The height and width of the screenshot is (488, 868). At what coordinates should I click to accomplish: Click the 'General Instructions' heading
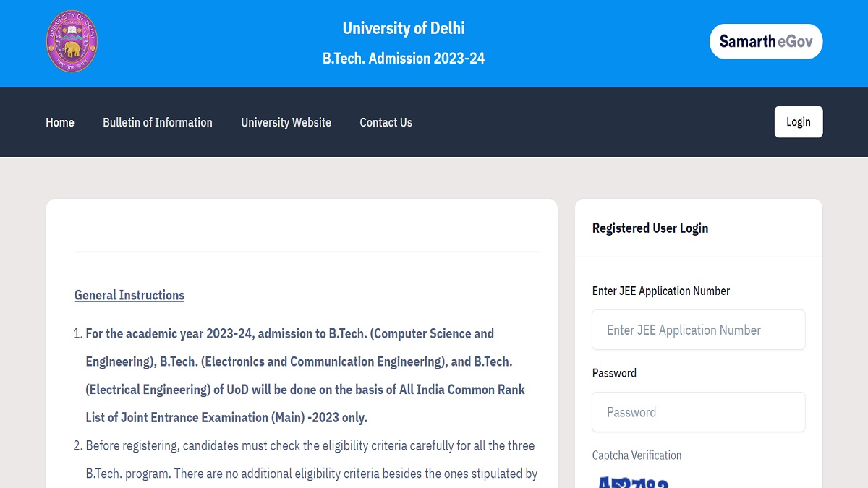(129, 295)
